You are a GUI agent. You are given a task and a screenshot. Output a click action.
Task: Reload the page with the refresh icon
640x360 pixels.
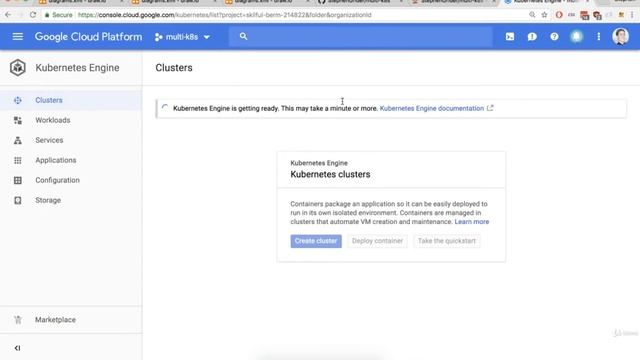click(33, 15)
